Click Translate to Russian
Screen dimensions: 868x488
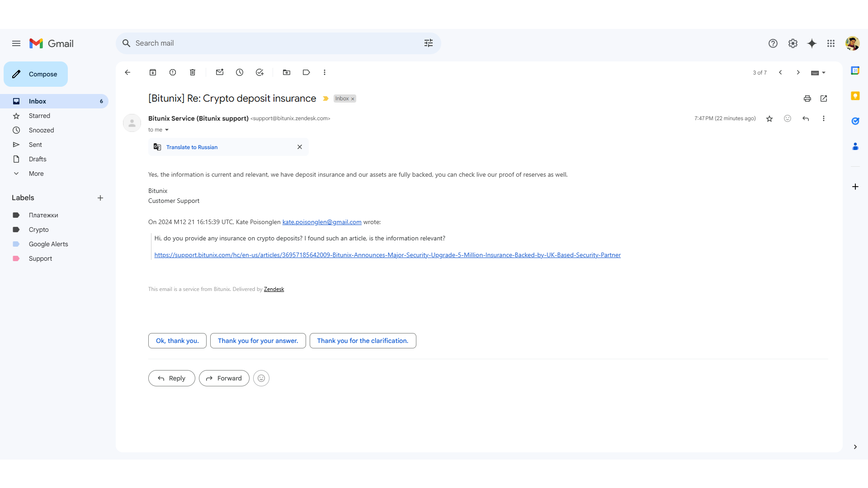tap(192, 147)
